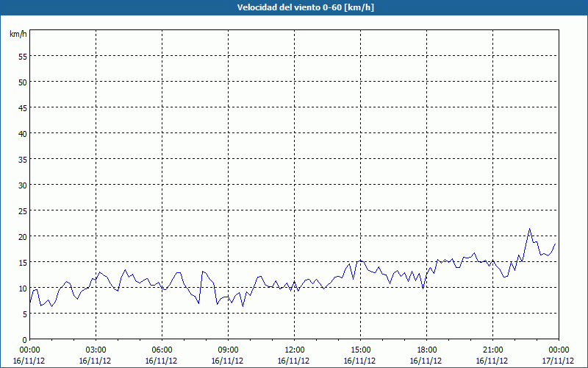Viewport: 588px width, 368px height.
Task: Select the 5 value on the y-axis
Action: click(25, 314)
